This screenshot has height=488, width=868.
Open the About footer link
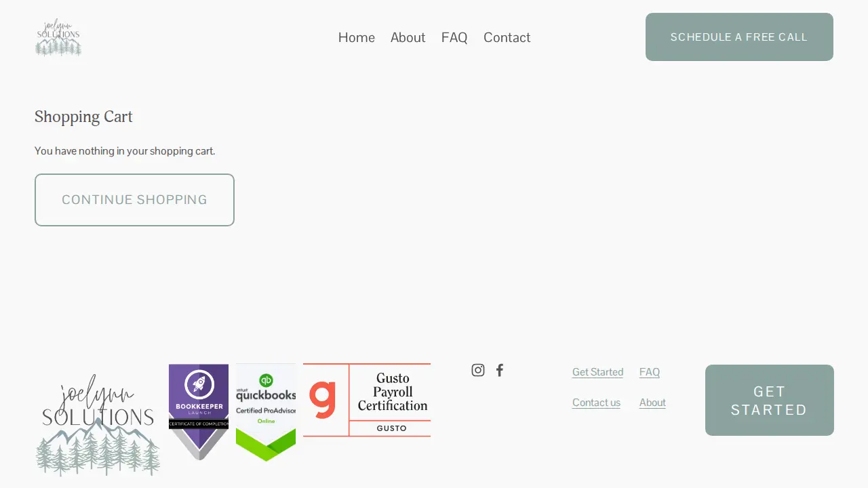tap(653, 403)
